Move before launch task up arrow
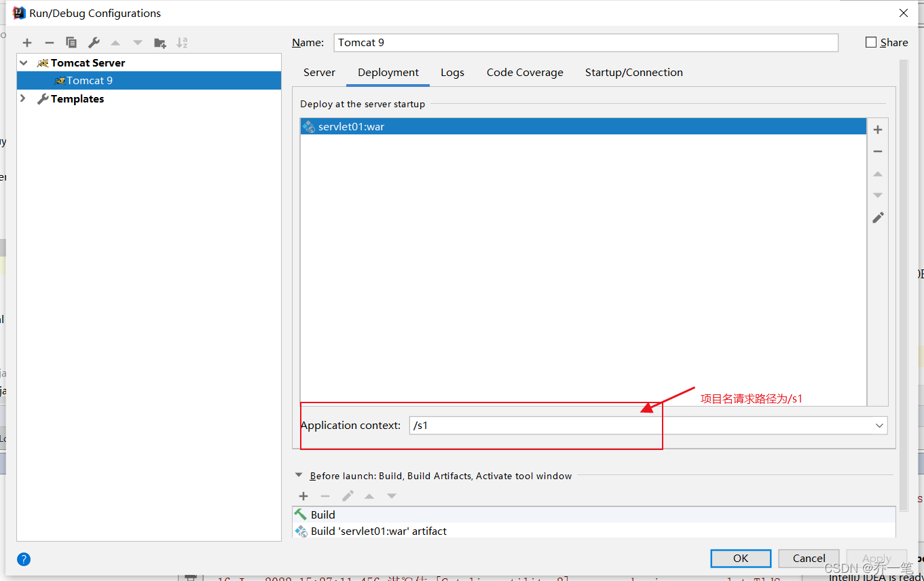924x581 pixels. 369,496
